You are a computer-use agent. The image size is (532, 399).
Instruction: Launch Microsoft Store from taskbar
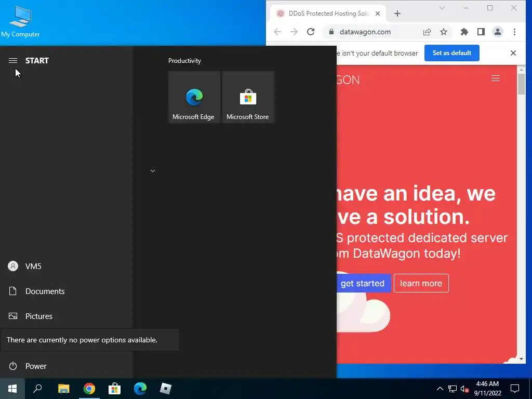(x=114, y=389)
